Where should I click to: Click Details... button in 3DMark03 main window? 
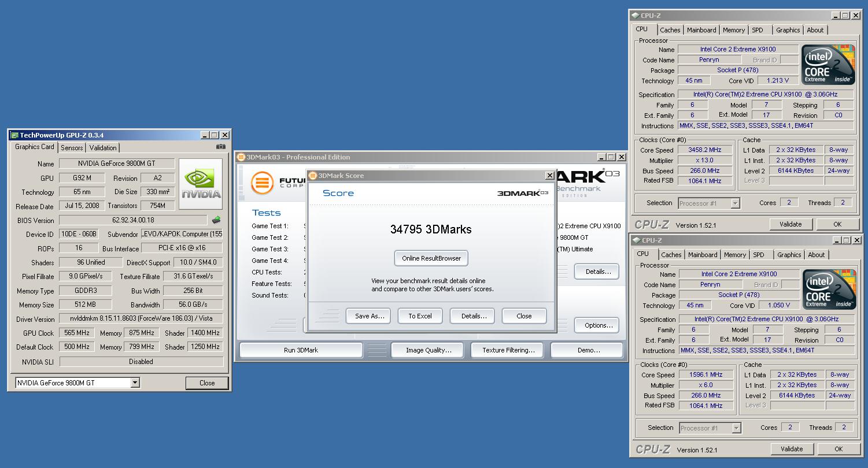click(x=597, y=272)
